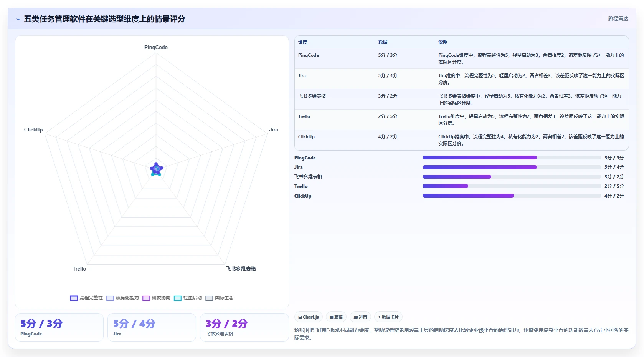Click the 数据 column header
Screen dimensions: 644x357
click(x=383, y=42)
